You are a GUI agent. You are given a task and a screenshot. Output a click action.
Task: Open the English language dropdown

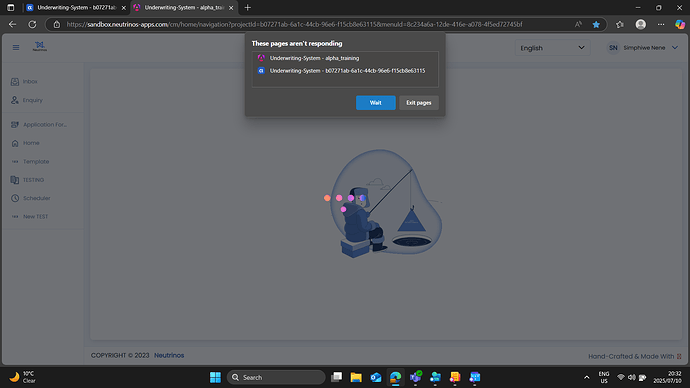[x=552, y=48]
